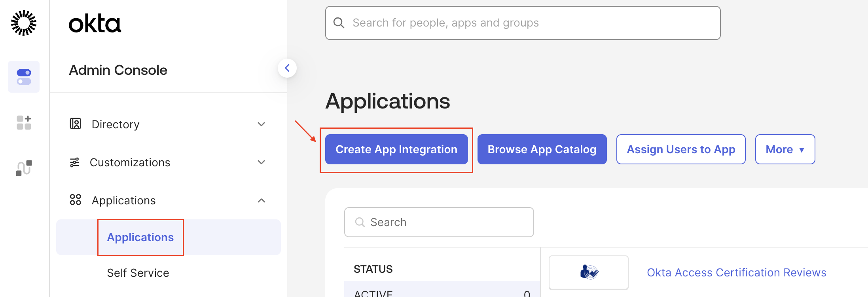
Task: Click the apps grid plus icon
Action: pos(24,123)
